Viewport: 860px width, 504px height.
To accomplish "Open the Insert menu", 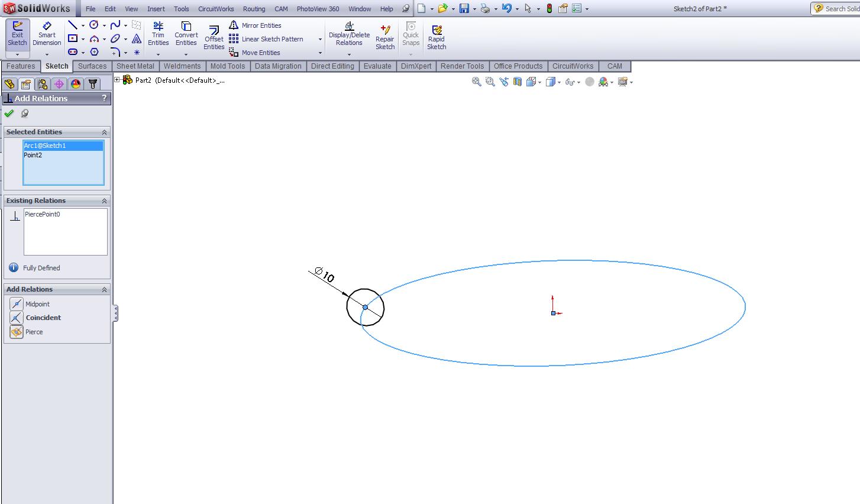I will 156,9.
